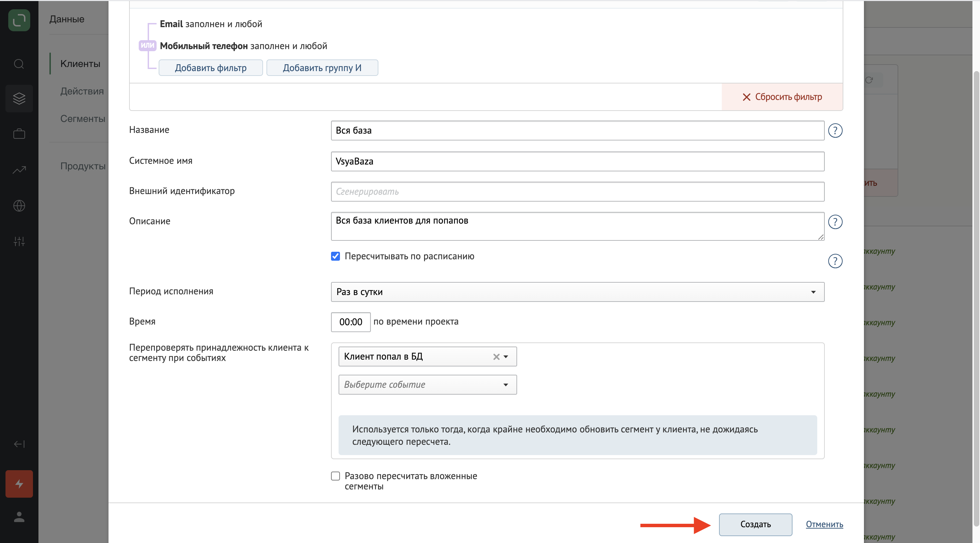Open the Действия section

tap(82, 91)
